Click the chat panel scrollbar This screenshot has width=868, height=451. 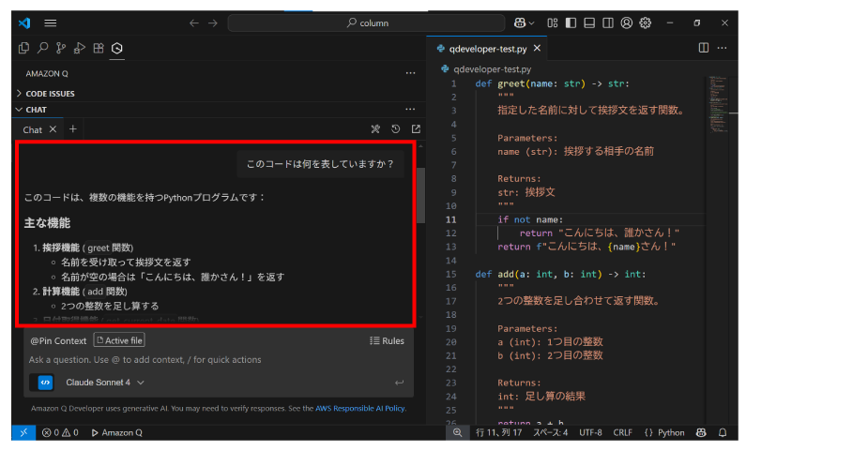coord(420,195)
